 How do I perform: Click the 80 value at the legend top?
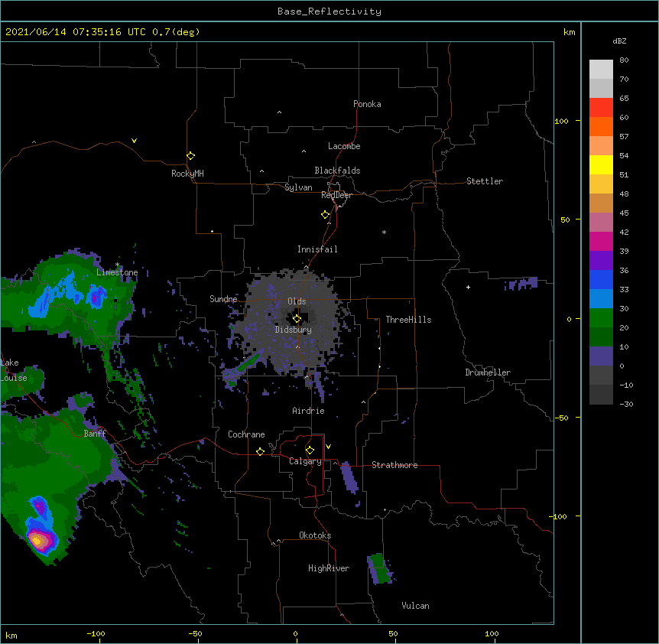pyautogui.click(x=624, y=60)
